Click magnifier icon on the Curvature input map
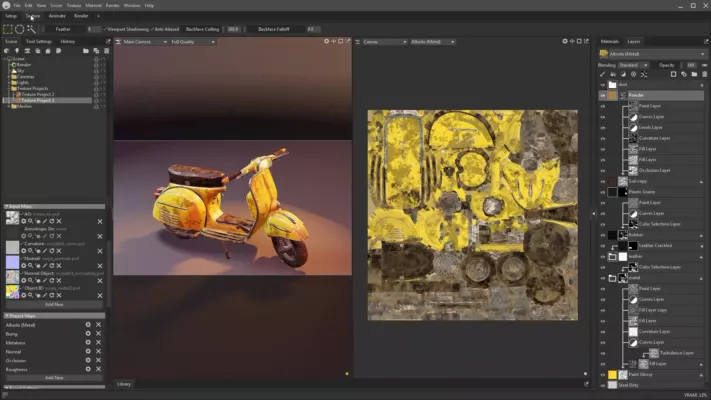The width and height of the screenshot is (711, 400). pyautogui.click(x=30, y=251)
